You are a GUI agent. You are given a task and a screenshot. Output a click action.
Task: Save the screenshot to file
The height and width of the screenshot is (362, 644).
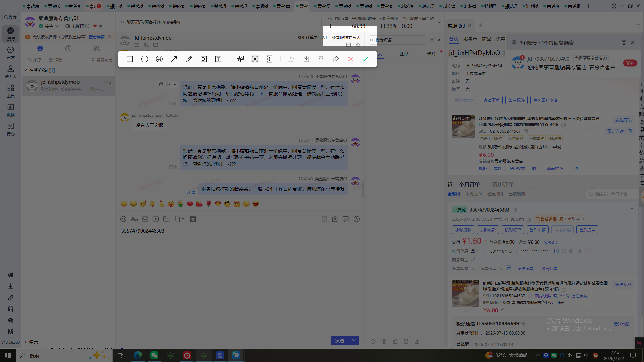pos(306,59)
